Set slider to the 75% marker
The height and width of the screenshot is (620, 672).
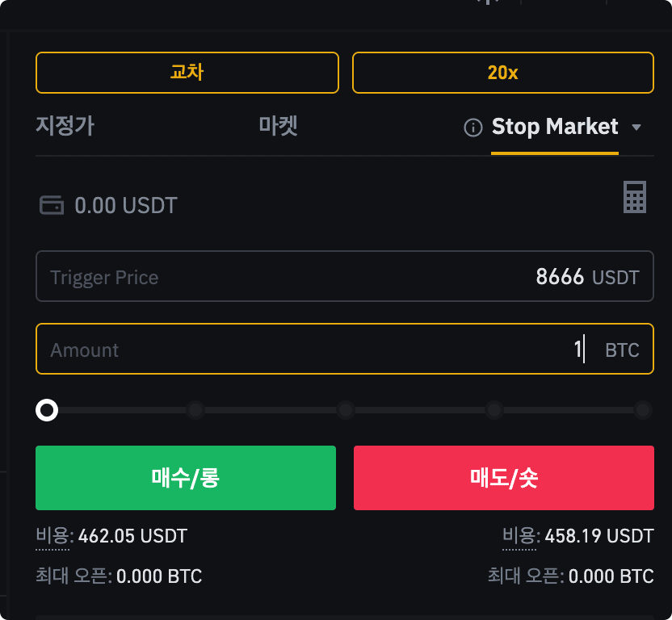pos(494,410)
